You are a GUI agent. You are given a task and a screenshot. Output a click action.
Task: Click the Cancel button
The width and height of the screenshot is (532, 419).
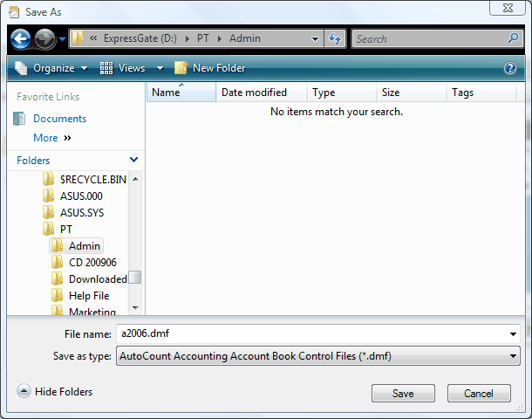coord(479,394)
